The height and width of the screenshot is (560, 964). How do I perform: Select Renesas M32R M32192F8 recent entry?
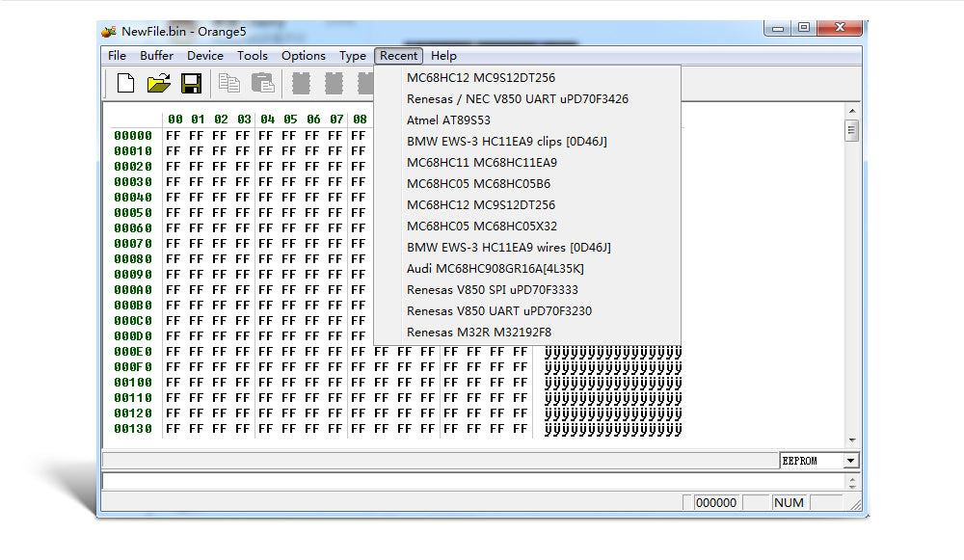coord(478,333)
